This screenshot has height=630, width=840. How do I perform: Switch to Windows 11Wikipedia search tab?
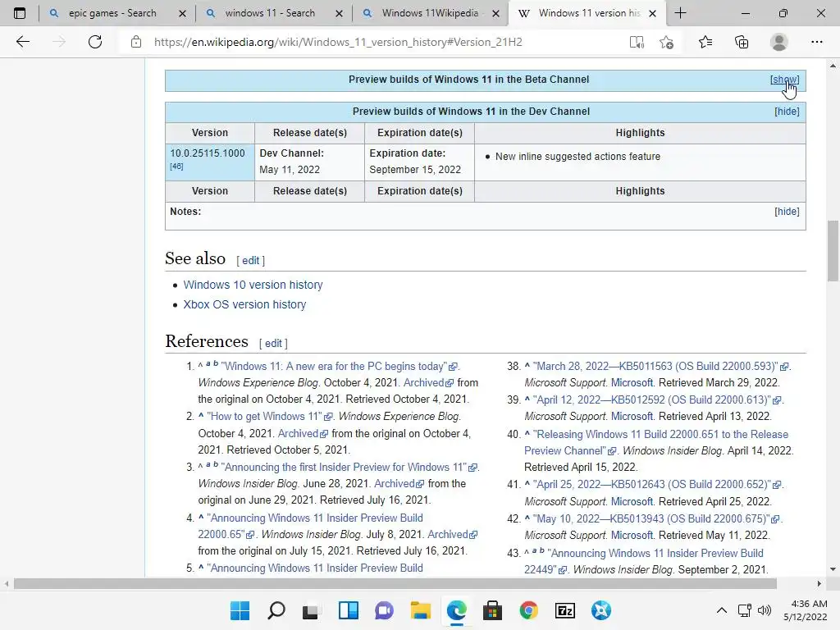(x=430, y=13)
